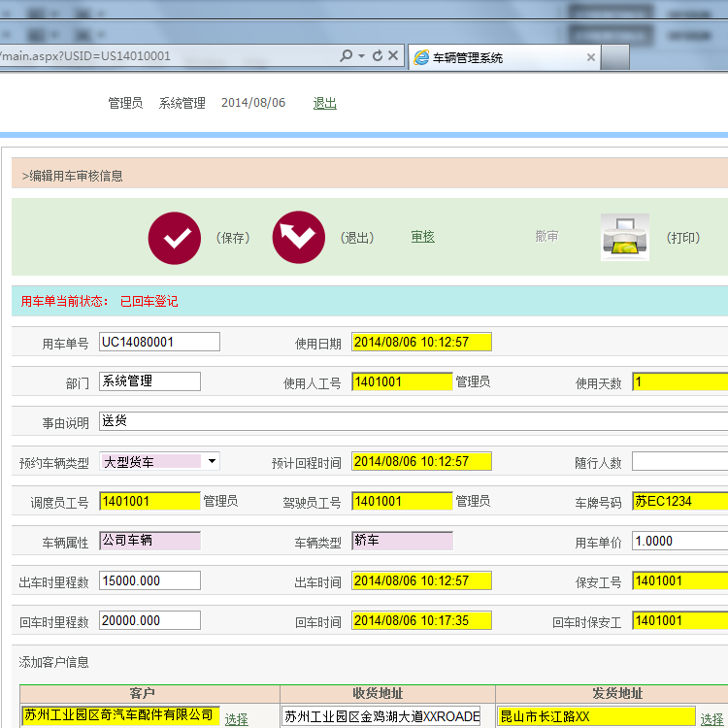728x728 pixels.
Task: Click the 用车单价 field 1.0000
Action: pyautogui.click(x=680, y=541)
